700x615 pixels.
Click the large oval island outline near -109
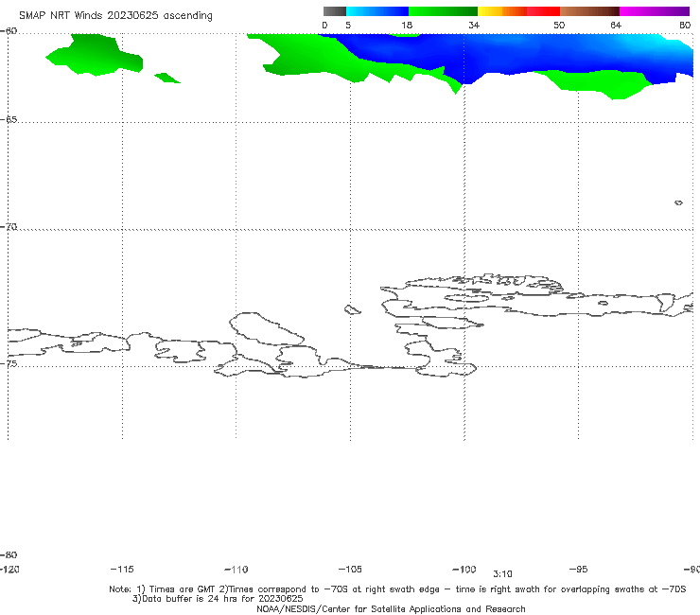pyautogui.click(x=267, y=328)
